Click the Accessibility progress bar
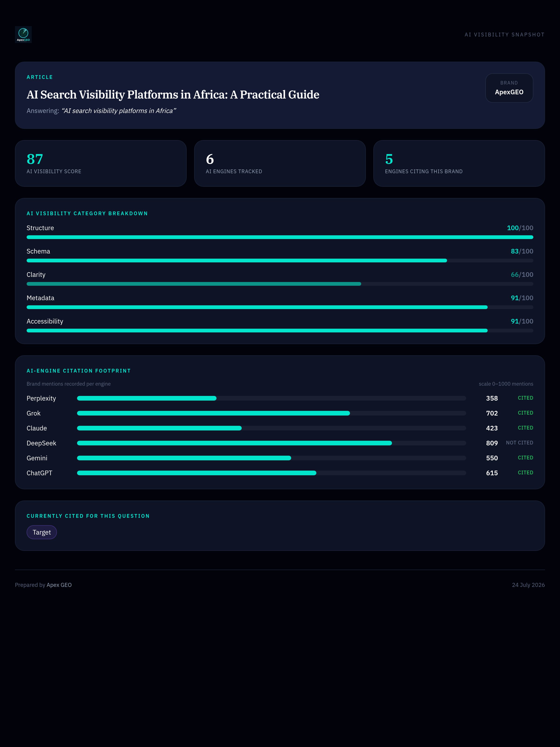The height and width of the screenshot is (747, 560). (280, 330)
